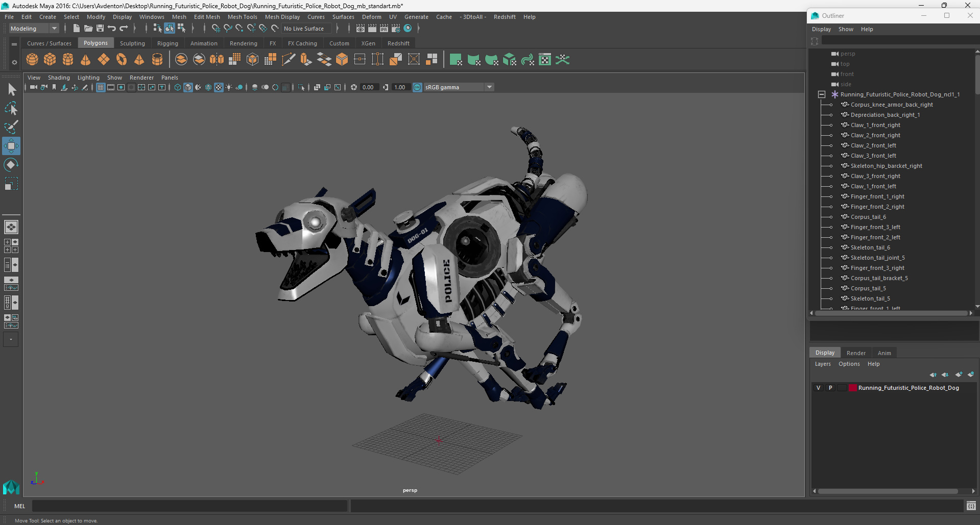Create a polygon cylinder from the shelf
Screen dimensions: 980x525
coord(68,60)
